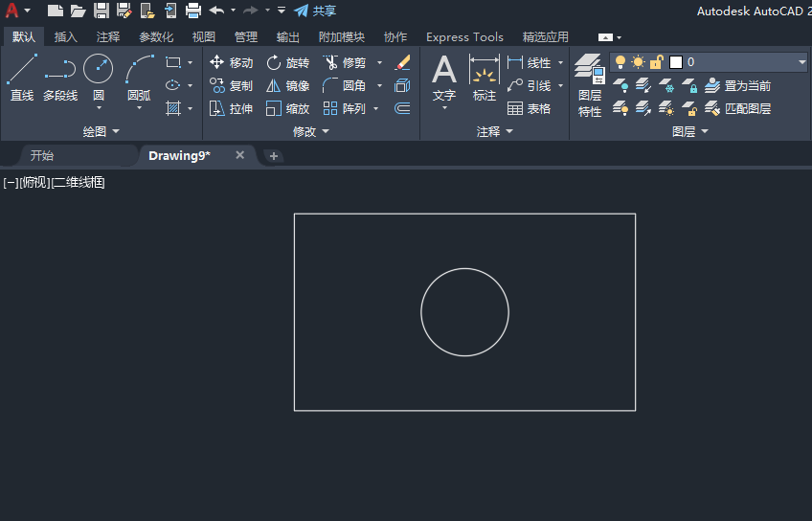Choose the 旋转 (Rotate) tool

pyautogui.click(x=287, y=62)
